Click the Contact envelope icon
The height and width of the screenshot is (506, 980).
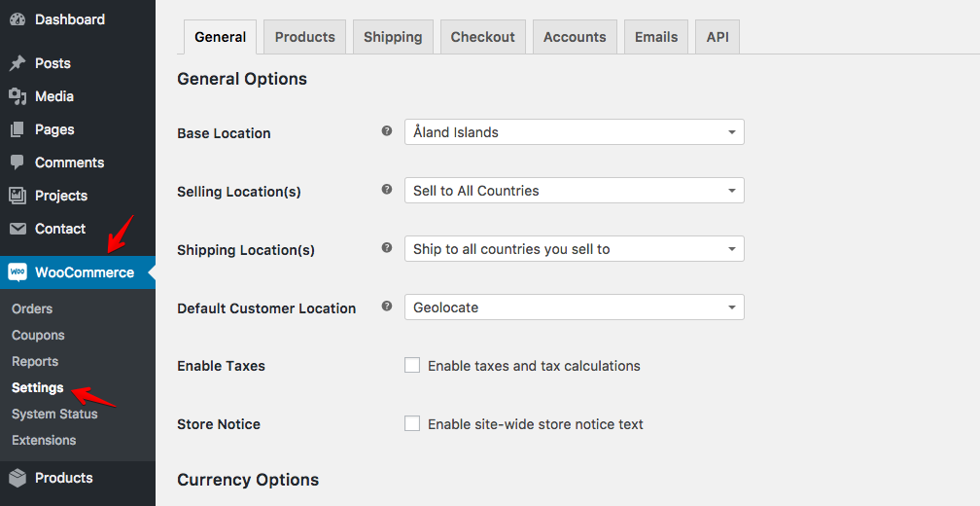pos(17,229)
